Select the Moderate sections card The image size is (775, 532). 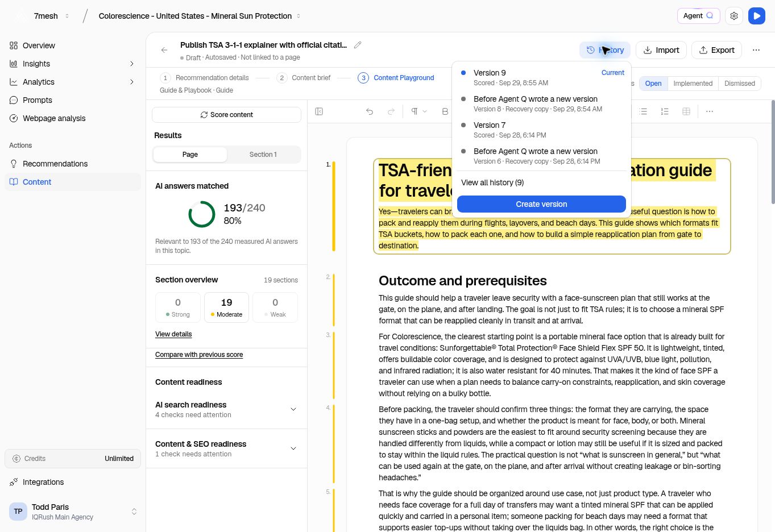click(x=226, y=307)
